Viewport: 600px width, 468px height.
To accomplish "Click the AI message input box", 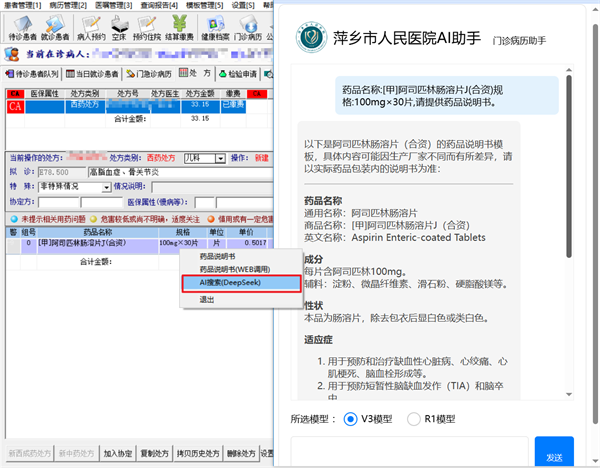I will (410, 452).
